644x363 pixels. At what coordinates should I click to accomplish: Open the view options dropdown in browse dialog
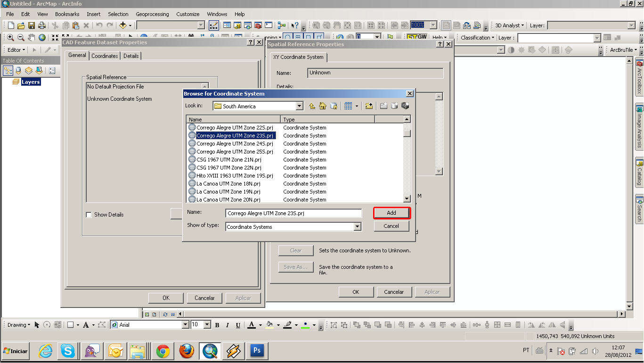pos(357,106)
